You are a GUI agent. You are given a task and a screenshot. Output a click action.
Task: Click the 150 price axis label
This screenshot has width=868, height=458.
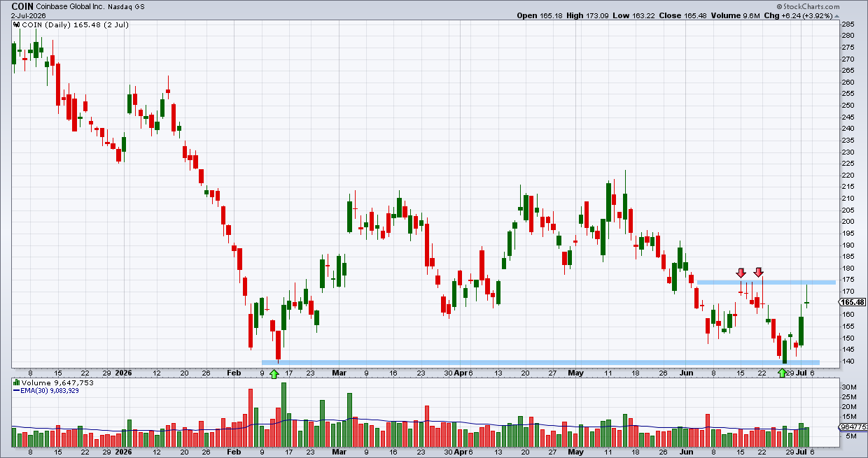click(846, 338)
